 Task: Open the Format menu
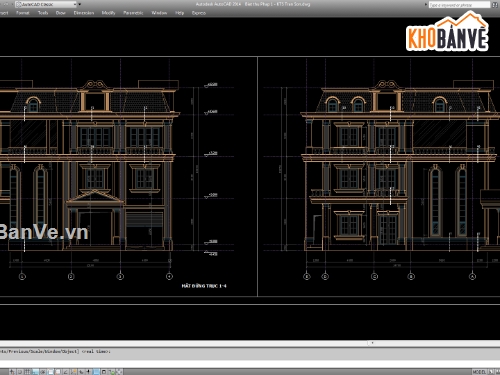(23, 13)
